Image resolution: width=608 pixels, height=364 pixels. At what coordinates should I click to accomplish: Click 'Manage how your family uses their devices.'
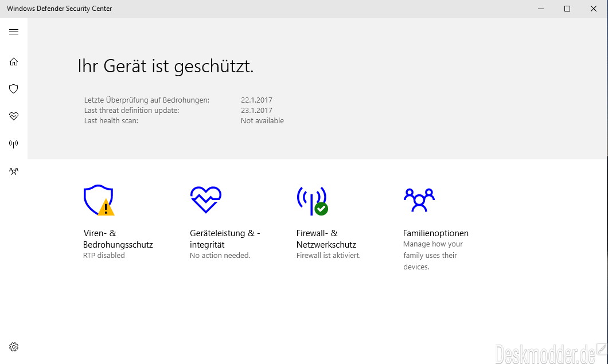[432, 256]
